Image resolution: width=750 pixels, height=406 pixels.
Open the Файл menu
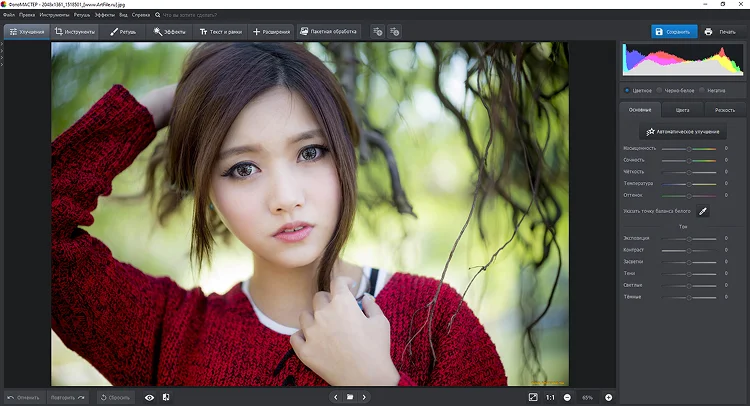click(9, 15)
